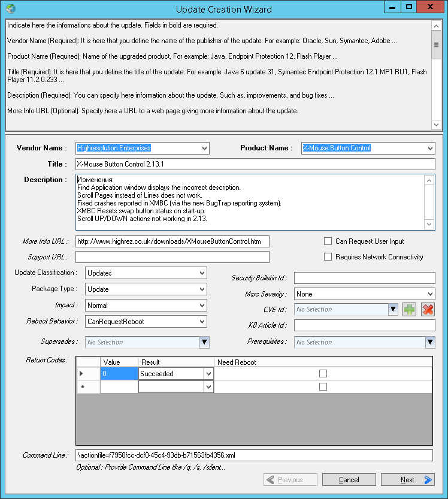The height and width of the screenshot is (499, 448).
Task: Expand the CVE Id selection dropdown
Action: [393, 309]
